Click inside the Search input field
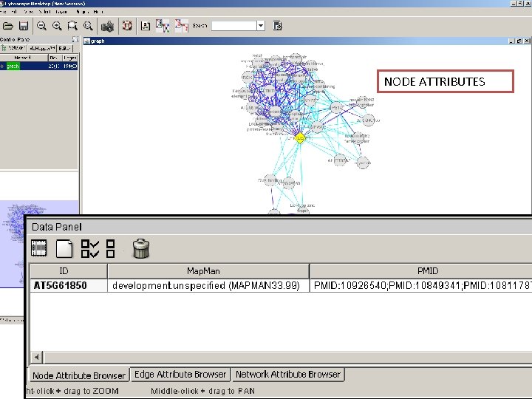Image resolution: width=532 pixels, height=399 pixels. [233, 26]
